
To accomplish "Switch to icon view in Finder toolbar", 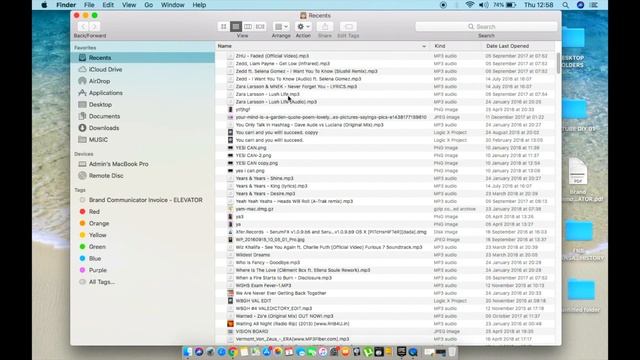I will pos(224,27).
